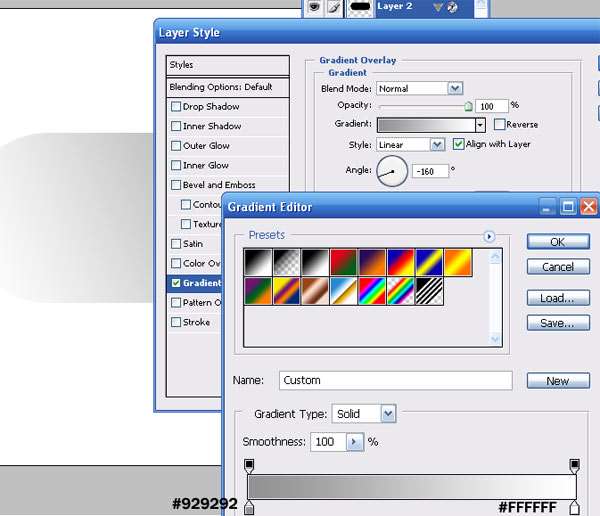Click the brush icon next to Layer 2
This screenshot has height=516, width=600.
(x=334, y=7)
